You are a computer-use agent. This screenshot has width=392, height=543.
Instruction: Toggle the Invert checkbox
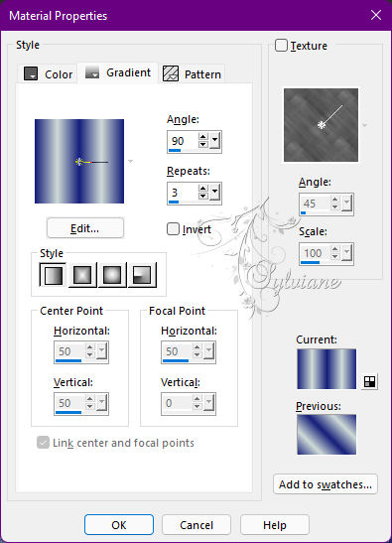pos(173,229)
